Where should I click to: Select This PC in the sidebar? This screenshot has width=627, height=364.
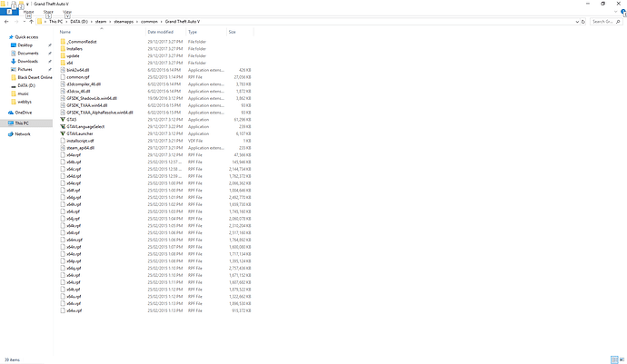pyautogui.click(x=26, y=123)
